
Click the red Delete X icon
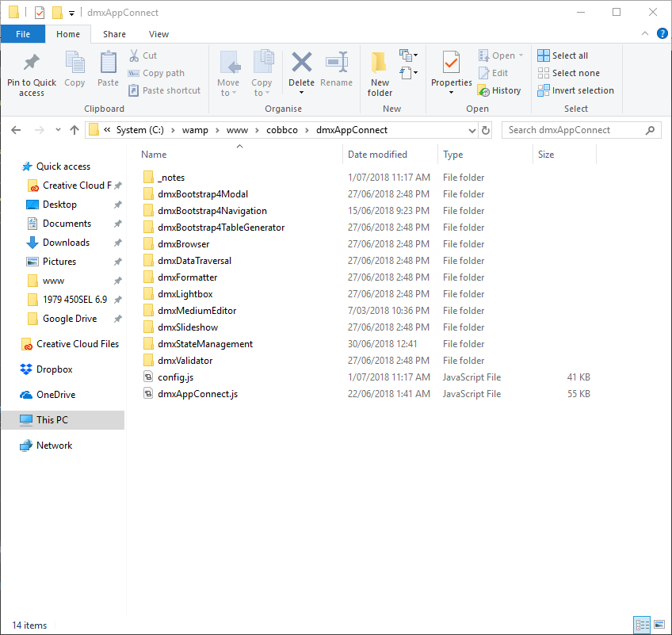301,63
